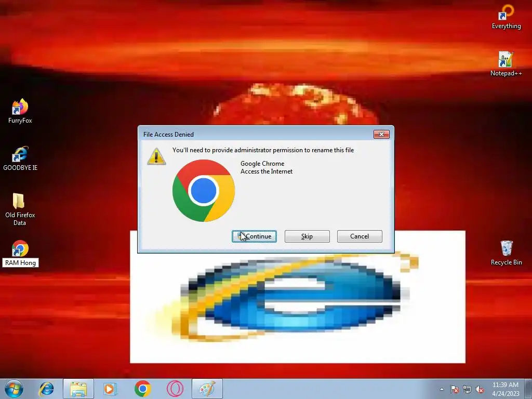Click the muted volume tray icon
The height and width of the screenshot is (399, 532).
480,390
